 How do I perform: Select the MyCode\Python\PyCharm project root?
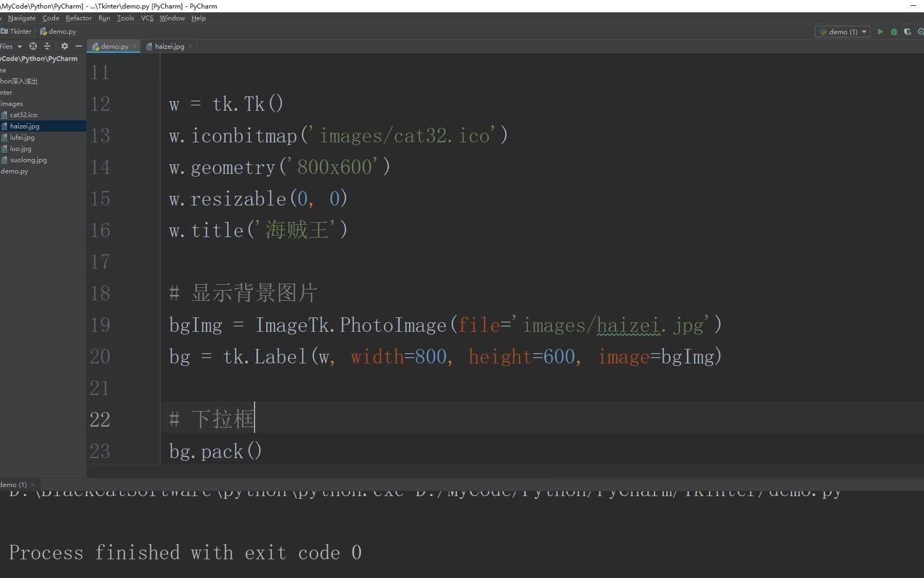(x=39, y=58)
